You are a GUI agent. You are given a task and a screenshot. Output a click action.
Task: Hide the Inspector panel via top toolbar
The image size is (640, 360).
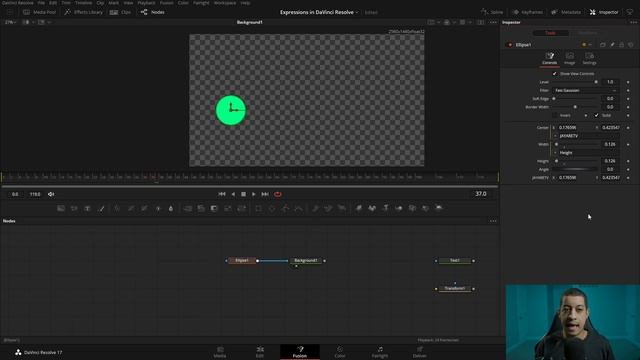(604, 12)
